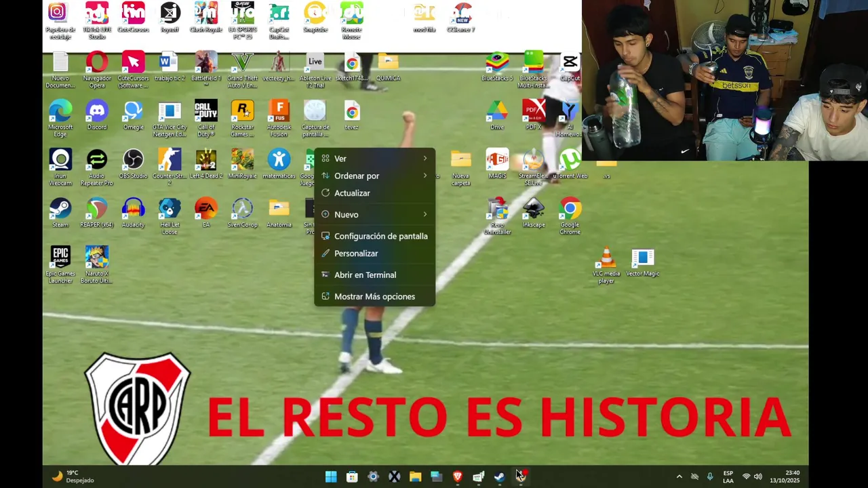Click the BlueStacks 5 desktop icon
Image resolution: width=868 pixels, height=488 pixels.
coord(497,67)
